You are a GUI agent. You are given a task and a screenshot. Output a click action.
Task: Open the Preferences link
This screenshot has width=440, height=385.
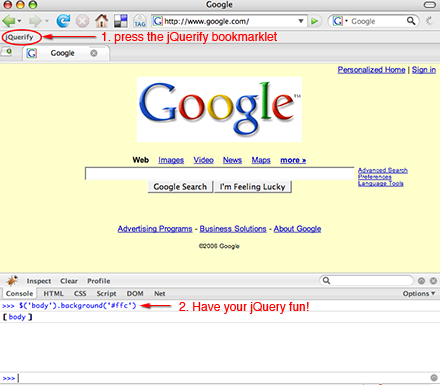click(x=375, y=177)
